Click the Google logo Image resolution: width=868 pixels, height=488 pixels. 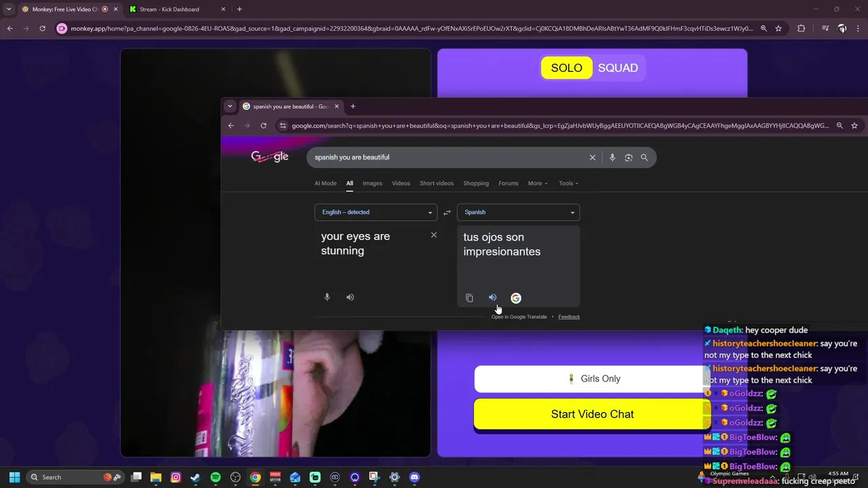pyautogui.click(x=270, y=157)
